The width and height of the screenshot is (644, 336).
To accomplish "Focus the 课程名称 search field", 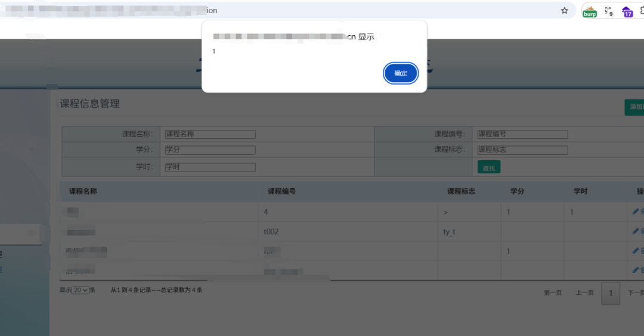I will (x=210, y=134).
